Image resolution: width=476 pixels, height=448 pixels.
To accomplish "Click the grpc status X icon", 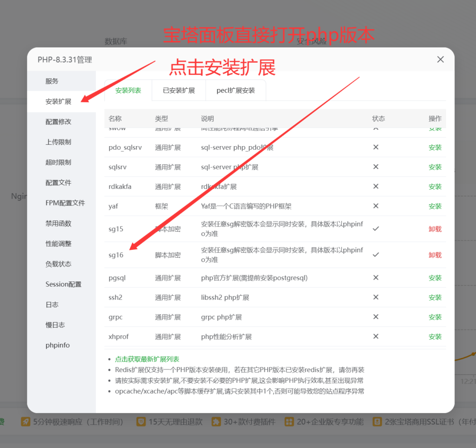I will (376, 317).
